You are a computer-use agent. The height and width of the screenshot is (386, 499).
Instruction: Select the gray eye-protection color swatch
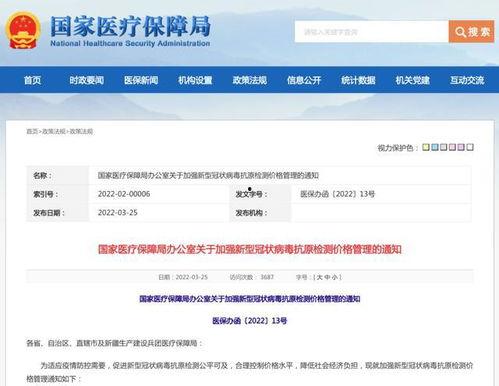443,147
